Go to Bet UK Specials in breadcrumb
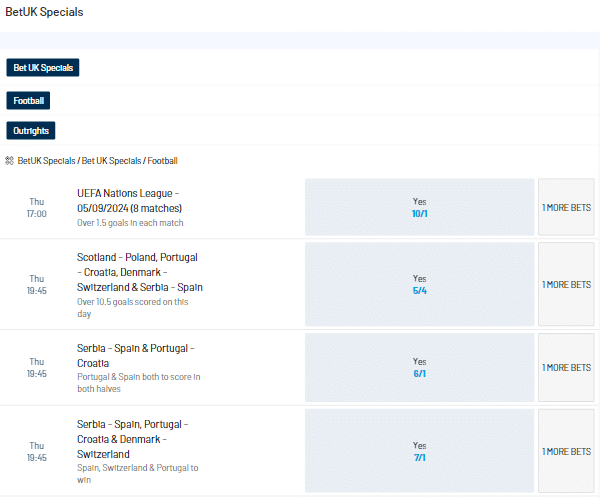This screenshot has width=600, height=499. [111, 161]
